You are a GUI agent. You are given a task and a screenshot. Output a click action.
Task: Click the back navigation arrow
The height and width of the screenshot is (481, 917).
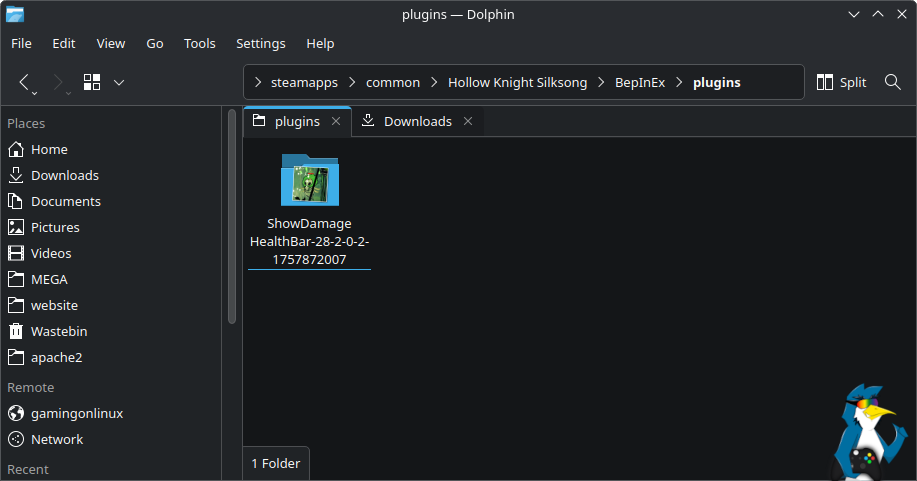click(x=25, y=82)
